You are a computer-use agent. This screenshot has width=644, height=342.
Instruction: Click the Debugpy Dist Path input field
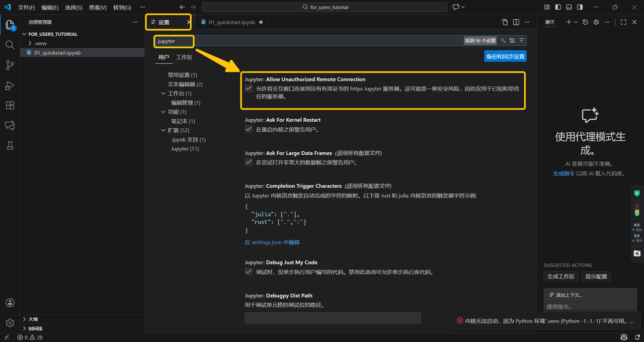pyautogui.click(x=333, y=318)
